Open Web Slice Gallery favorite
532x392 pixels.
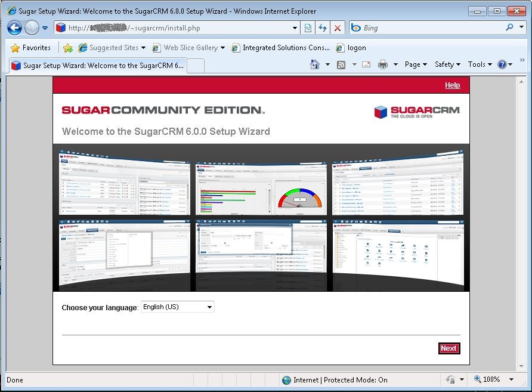[x=185, y=48]
